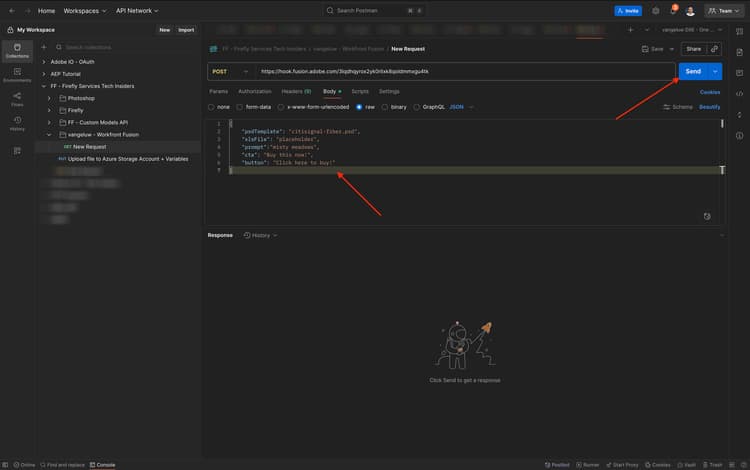Click the Send button
750x470 pixels.
692,71
